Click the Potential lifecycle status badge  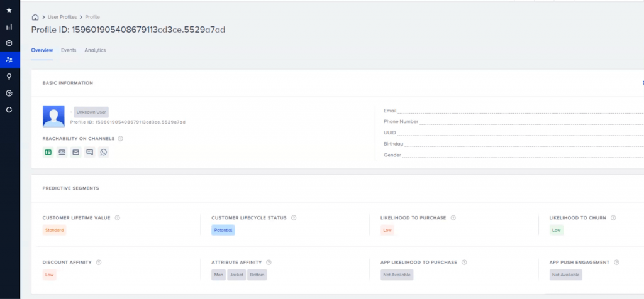tap(223, 230)
